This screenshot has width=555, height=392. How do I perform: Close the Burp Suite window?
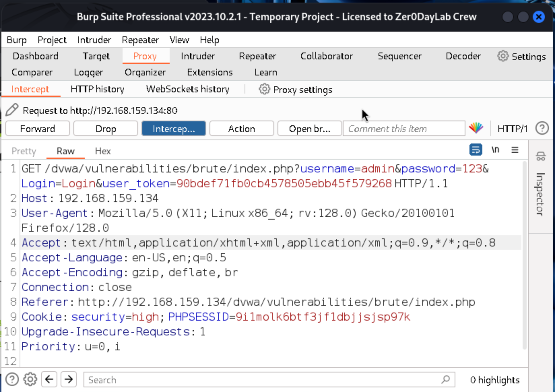538,17
